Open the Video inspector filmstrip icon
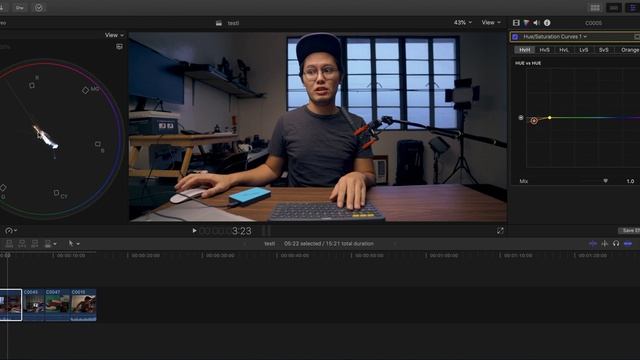 coord(516,23)
